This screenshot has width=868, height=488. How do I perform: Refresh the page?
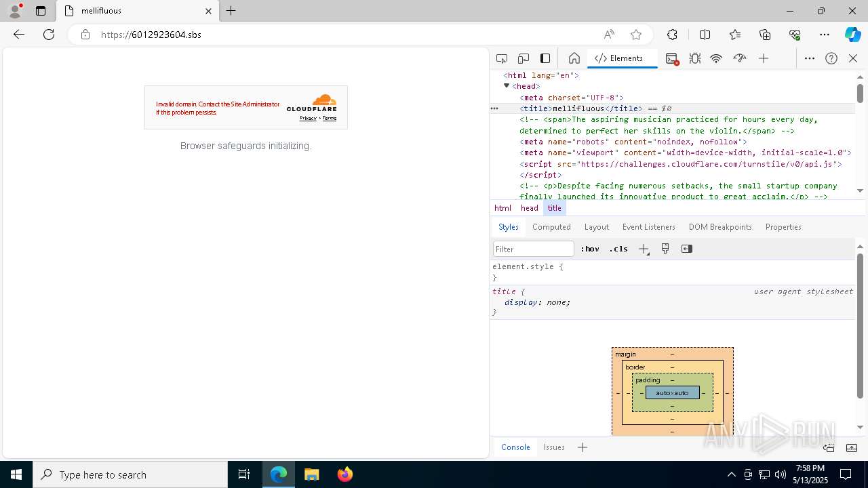[x=49, y=35]
